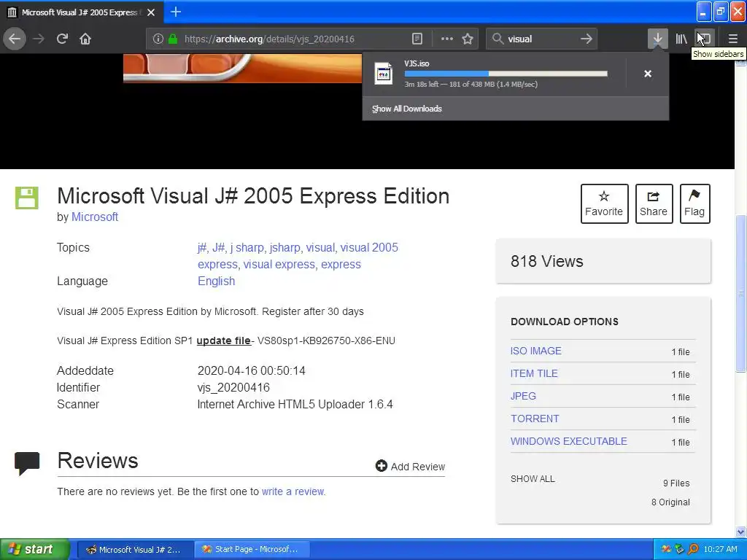The width and height of the screenshot is (747, 560).
Task: Click the identifier vjs_20200416 value
Action: point(233,388)
